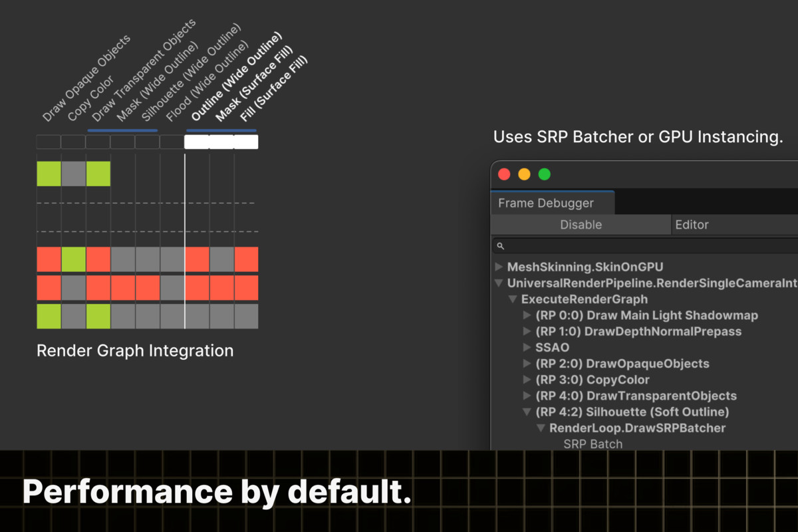Click the search magnifier icon
This screenshot has height=532, width=798.
pos(501,246)
